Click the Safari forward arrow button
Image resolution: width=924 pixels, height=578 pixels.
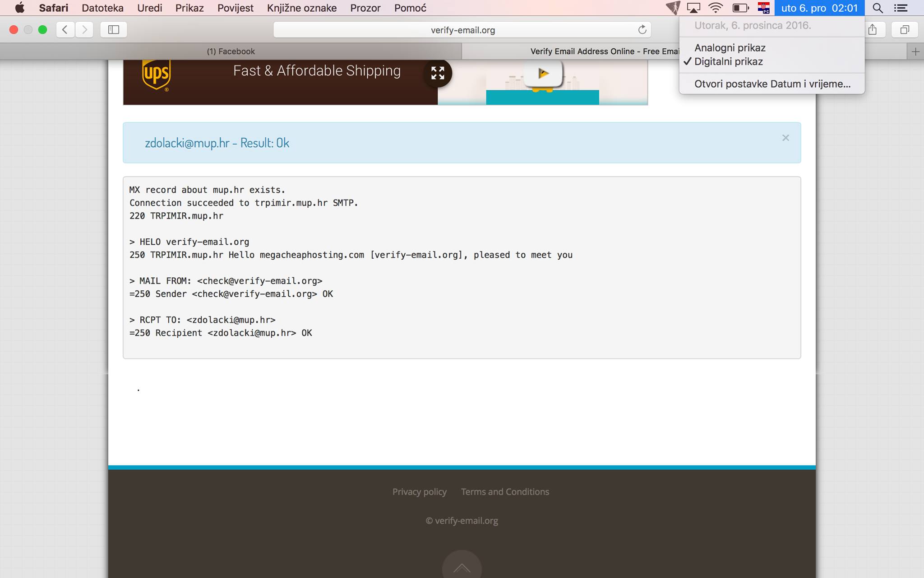(x=84, y=30)
